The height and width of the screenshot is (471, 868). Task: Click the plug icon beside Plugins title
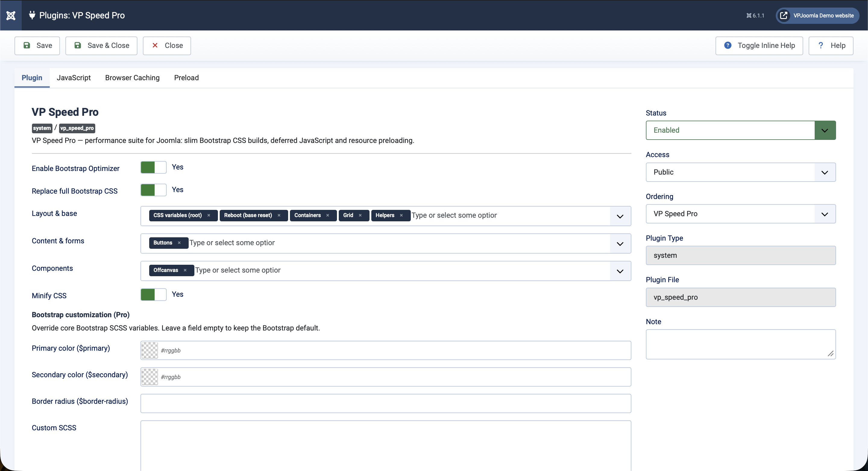point(32,15)
